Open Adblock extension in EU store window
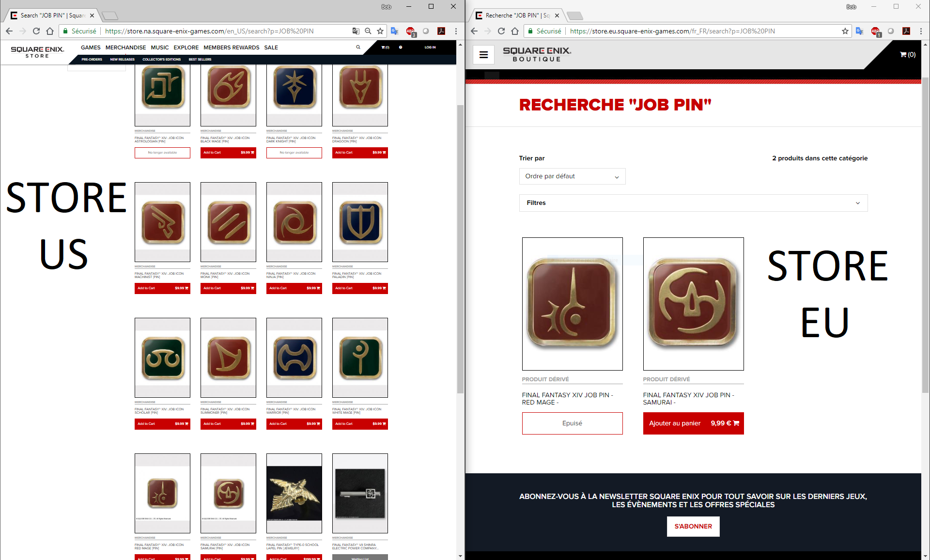This screenshot has width=930, height=560. point(876,31)
